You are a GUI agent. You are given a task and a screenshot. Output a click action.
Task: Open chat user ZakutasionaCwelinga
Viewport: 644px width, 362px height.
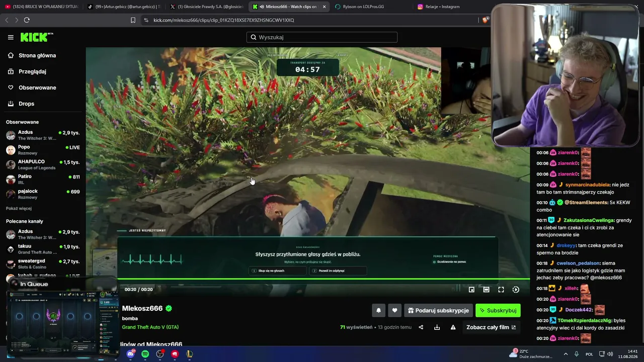point(589,220)
